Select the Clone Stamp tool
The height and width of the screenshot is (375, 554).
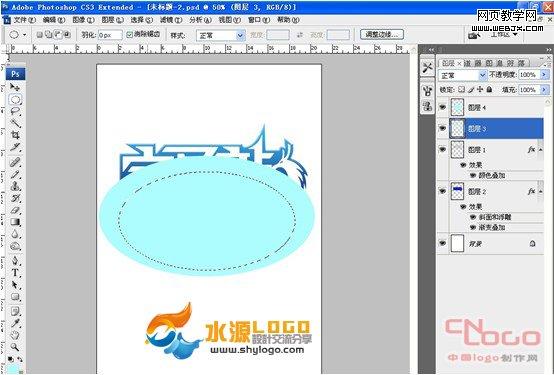[15, 186]
